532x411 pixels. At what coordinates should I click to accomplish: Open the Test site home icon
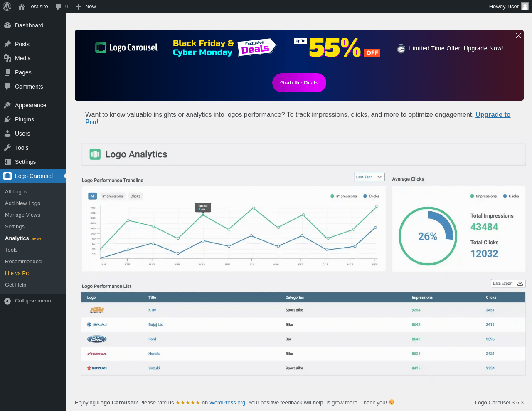point(22,7)
